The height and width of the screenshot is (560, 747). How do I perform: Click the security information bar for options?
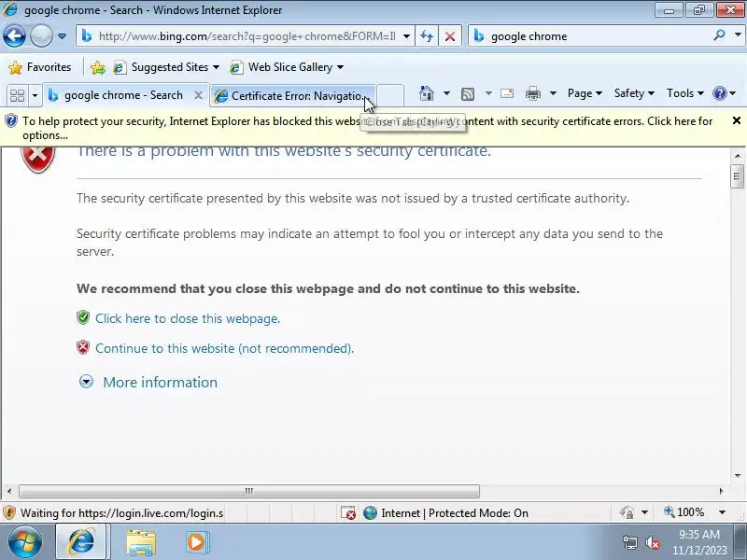[367, 128]
